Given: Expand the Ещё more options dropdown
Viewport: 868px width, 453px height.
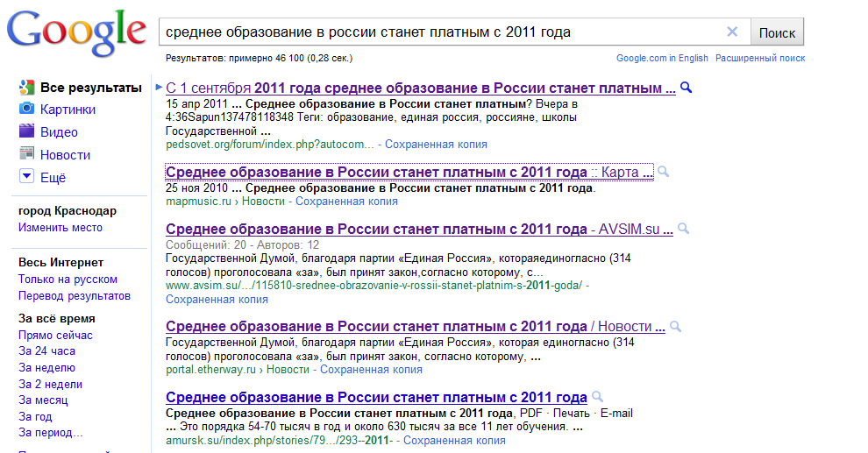Looking at the screenshot, I should pyautogui.click(x=27, y=178).
